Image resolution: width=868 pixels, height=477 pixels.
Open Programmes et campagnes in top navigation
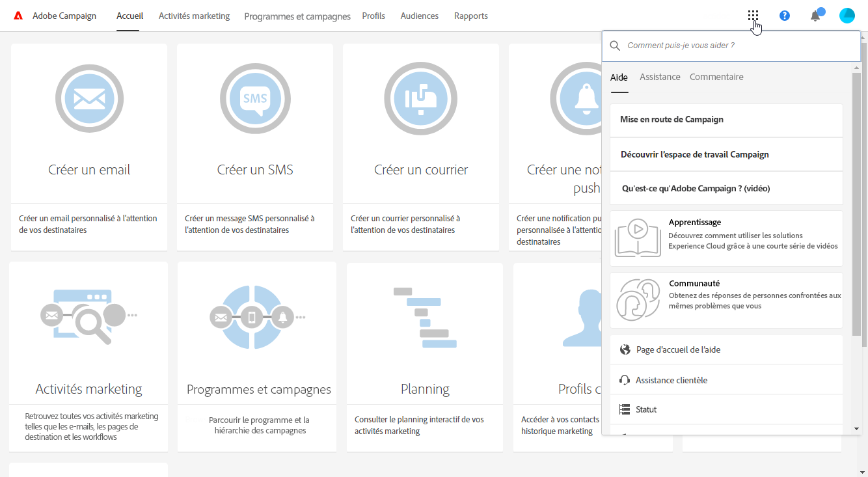pyautogui.click(x=297, y=16)
